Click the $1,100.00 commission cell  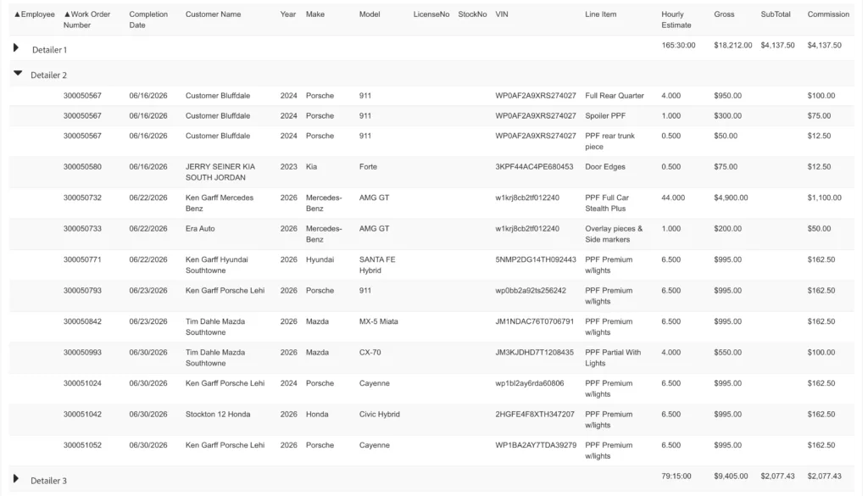pos(824,198)
